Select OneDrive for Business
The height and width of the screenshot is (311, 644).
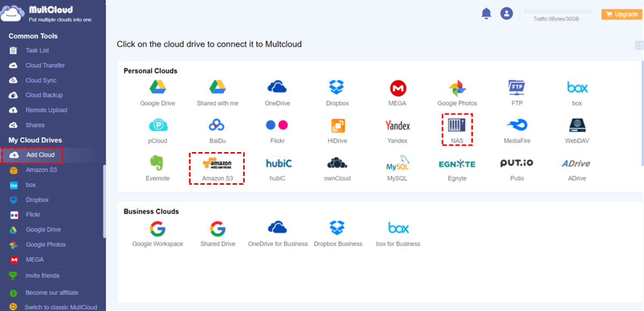point(277,234)
